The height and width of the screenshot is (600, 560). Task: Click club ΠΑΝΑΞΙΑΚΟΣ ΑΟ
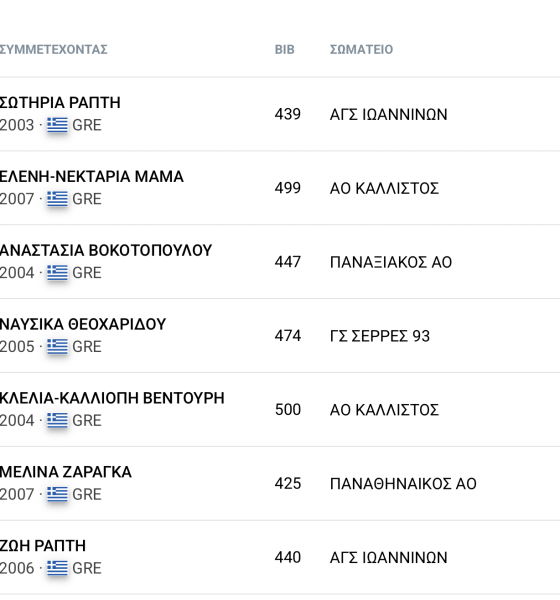(391, 262)
